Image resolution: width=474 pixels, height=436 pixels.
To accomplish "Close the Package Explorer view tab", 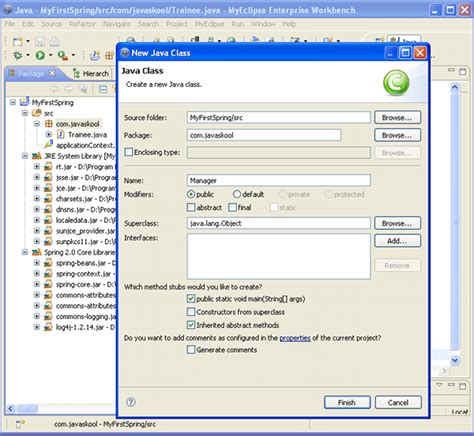I will 52,73.
